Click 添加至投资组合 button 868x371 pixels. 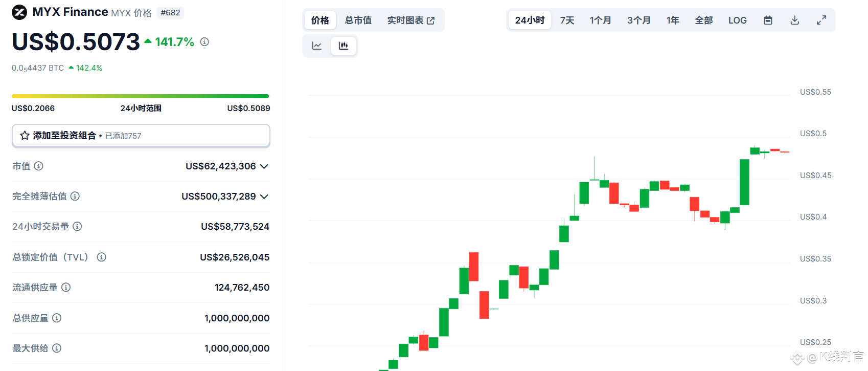(x=141, y=136)
